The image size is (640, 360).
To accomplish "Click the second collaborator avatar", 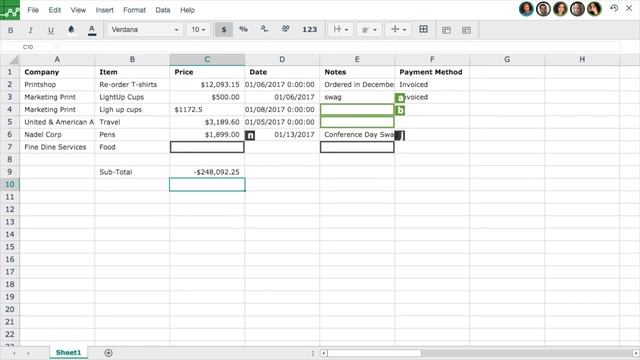I will click(543, 9).
